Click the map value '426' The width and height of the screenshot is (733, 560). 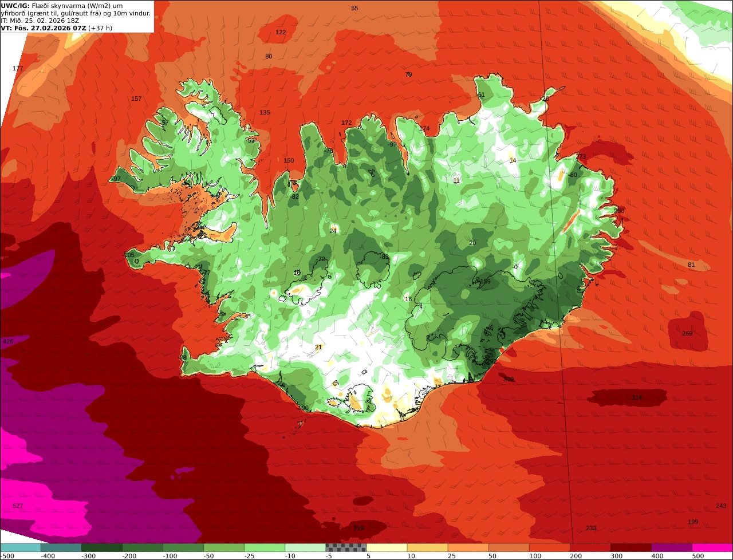(x=7, y=341)
